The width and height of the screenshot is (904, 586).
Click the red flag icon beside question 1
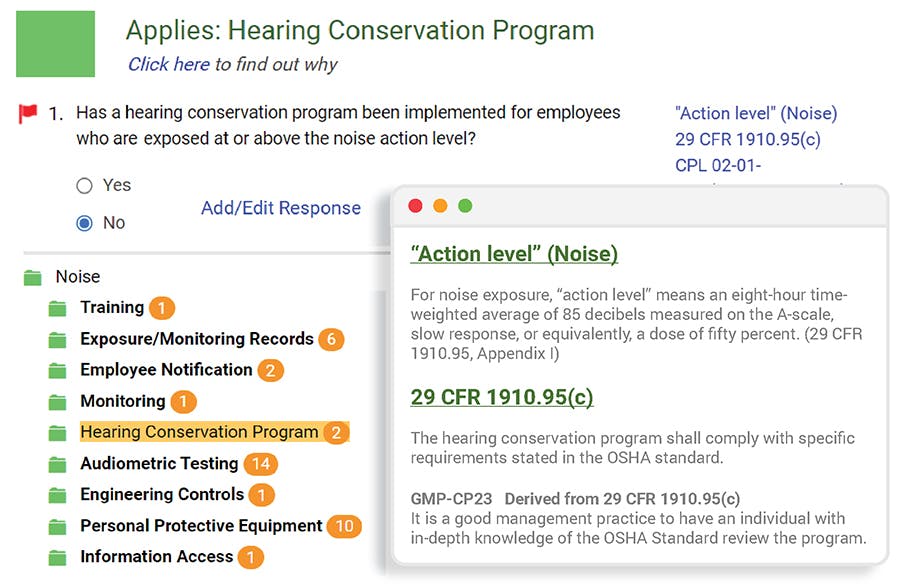point(28,114)
